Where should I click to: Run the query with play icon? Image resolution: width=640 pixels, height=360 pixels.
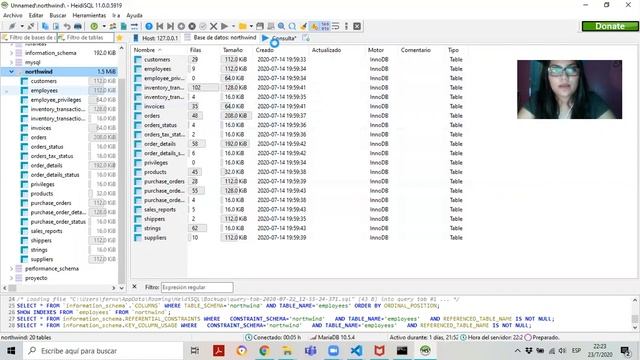point(224,26)
